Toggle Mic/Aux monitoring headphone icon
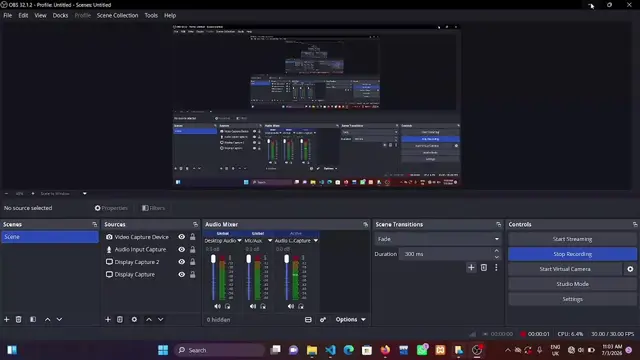The height and width of the screenshot is (360, 640). click(263, 306)
